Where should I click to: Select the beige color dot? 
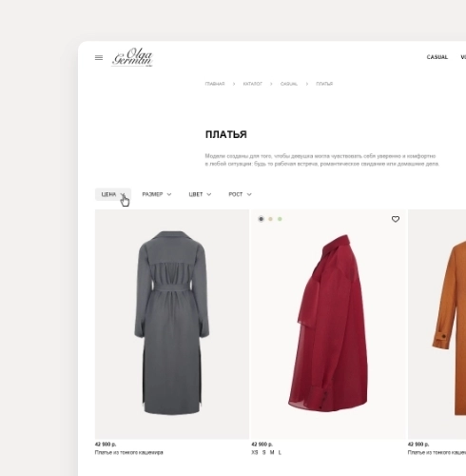click(x=270, y=219)
